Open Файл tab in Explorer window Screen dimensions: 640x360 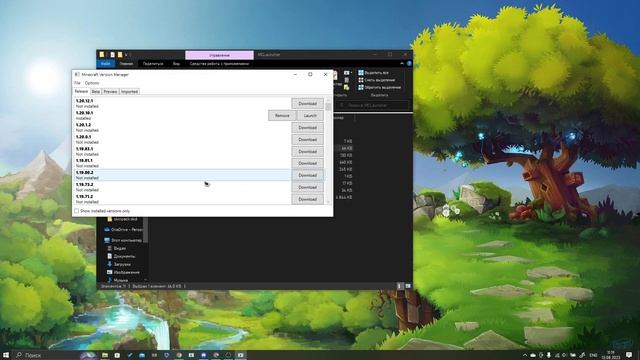tap(105, 64)
